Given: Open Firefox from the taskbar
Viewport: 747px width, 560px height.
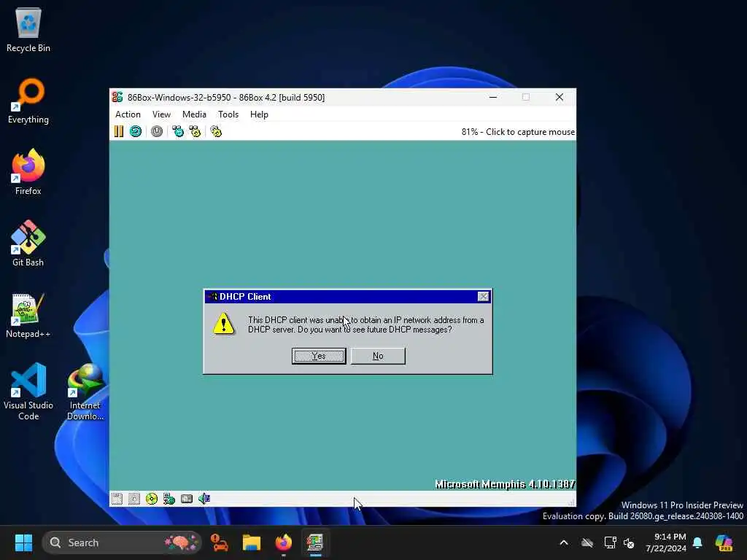Looking at the screenshot, I should [284, 542].
